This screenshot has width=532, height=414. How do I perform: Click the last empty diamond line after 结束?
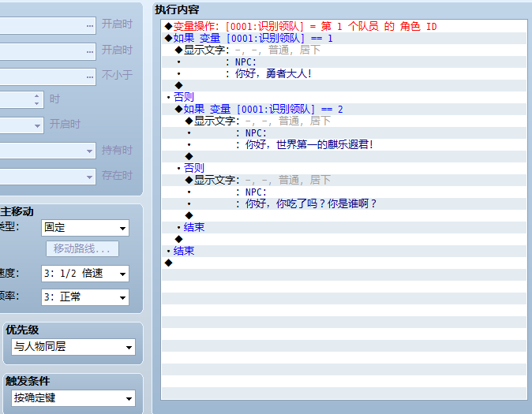tap(344, 263)
